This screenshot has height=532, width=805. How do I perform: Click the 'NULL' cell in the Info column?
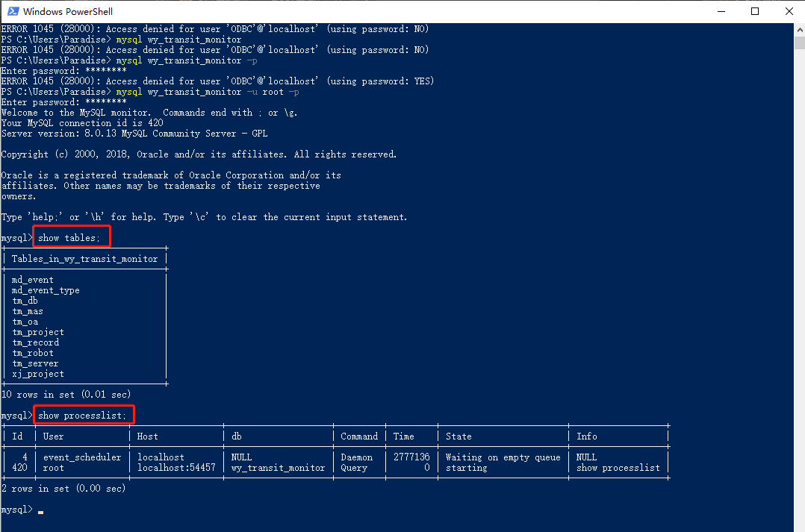(586, 457)
